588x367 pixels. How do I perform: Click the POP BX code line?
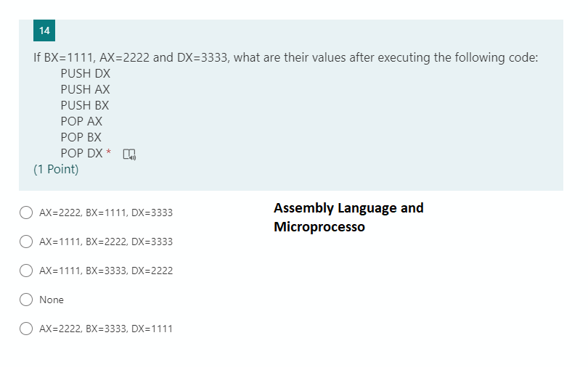pyautogui.click(x=81, y=137)
